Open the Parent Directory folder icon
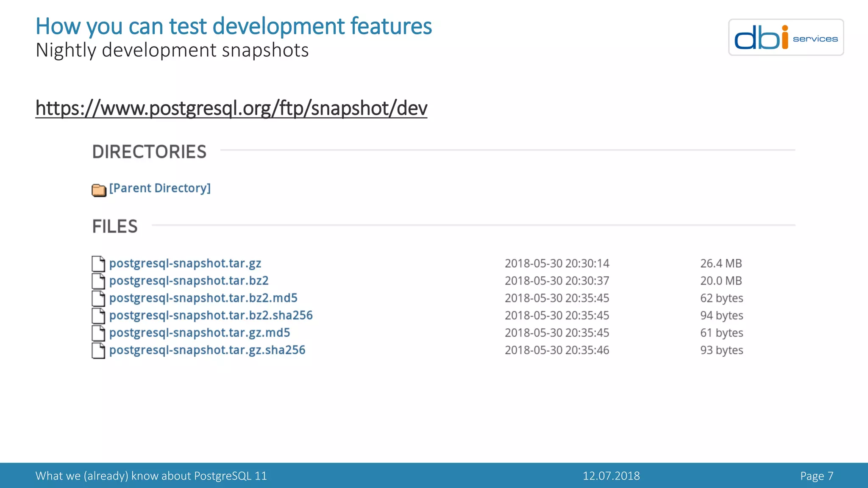 click(99, 190)
